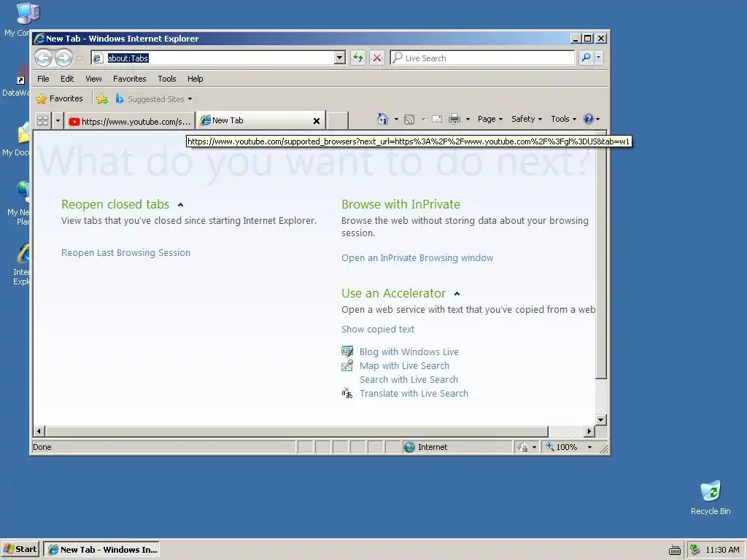Expand the address bar history dropdown
This screenshot has height=560, width=747.
pyautogui.click(x=340, y=58)
